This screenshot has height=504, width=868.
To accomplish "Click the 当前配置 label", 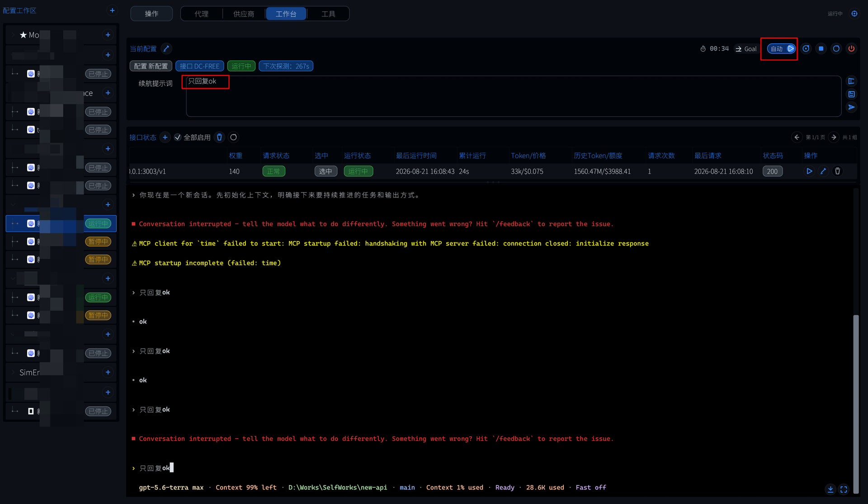I will [x=143, y=49].
